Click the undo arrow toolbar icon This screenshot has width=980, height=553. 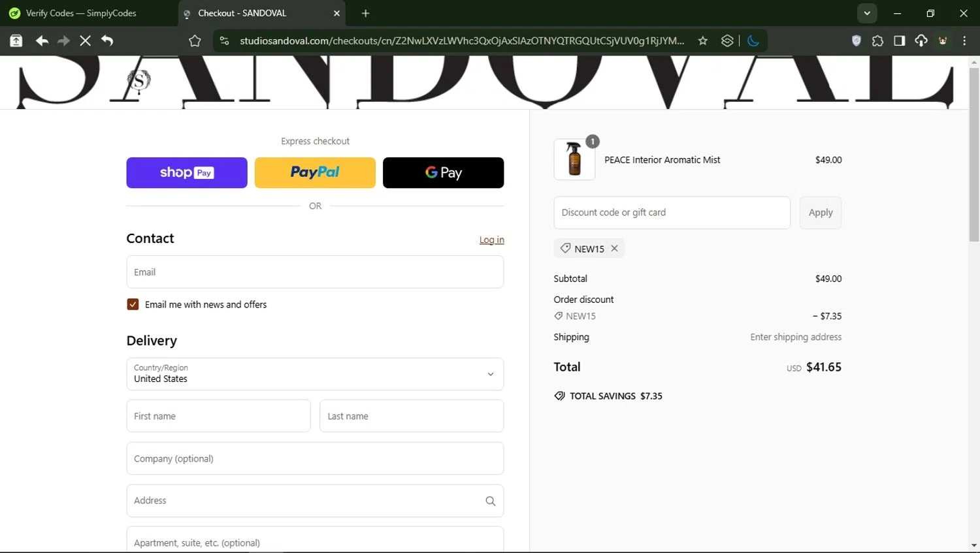click(x=107, y=40)
